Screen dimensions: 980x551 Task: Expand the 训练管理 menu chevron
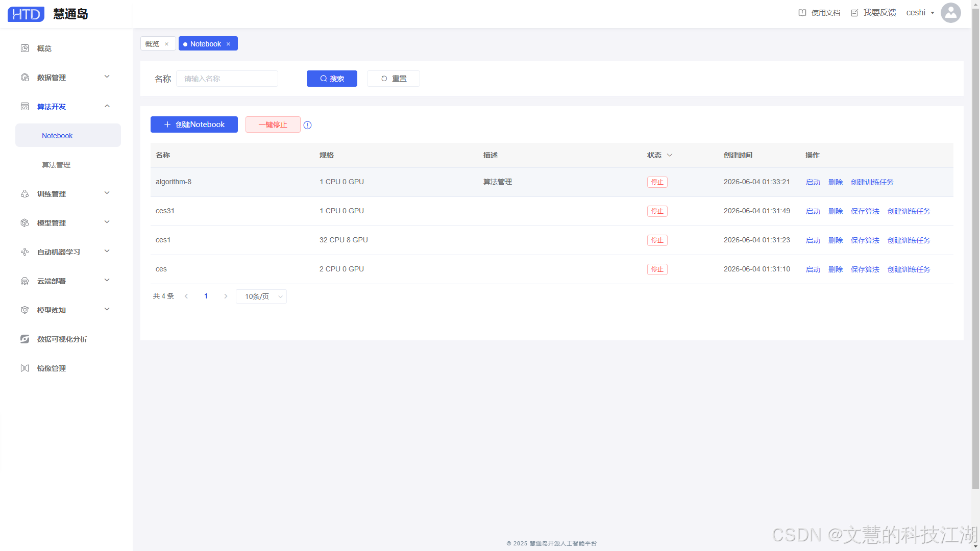click(107, 193)
